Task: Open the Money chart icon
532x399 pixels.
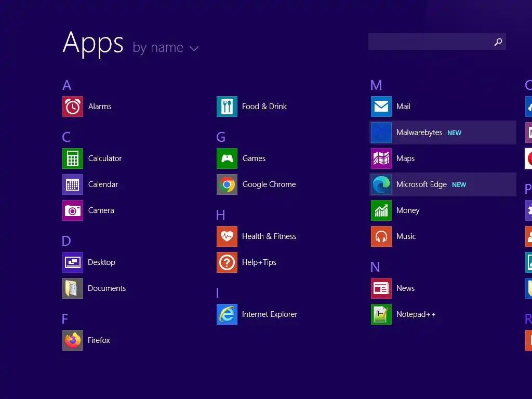Action: click(381, 210)
